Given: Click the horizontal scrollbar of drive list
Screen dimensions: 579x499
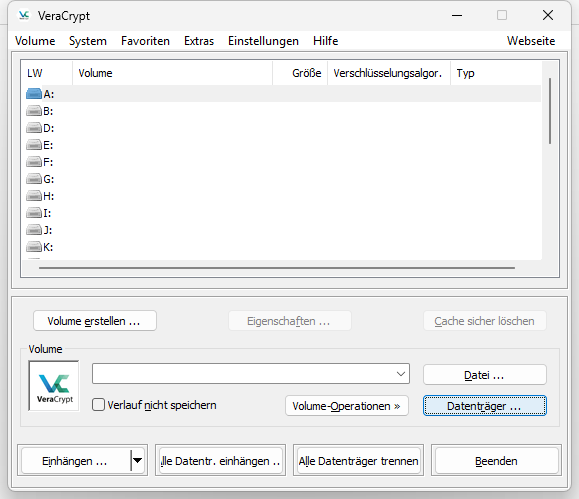Looking at the screenshot, I should coord(277,268).
